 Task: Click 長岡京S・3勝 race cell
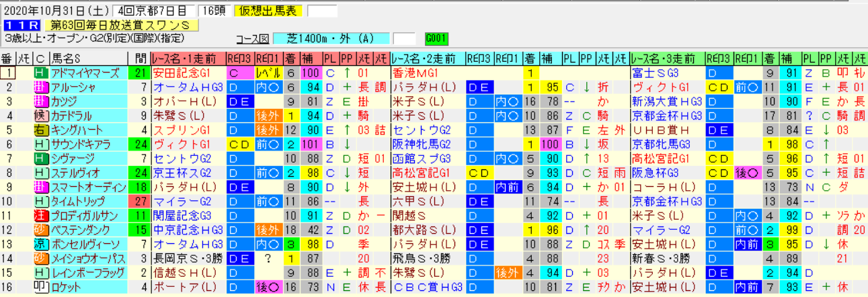tap(188, 257)
